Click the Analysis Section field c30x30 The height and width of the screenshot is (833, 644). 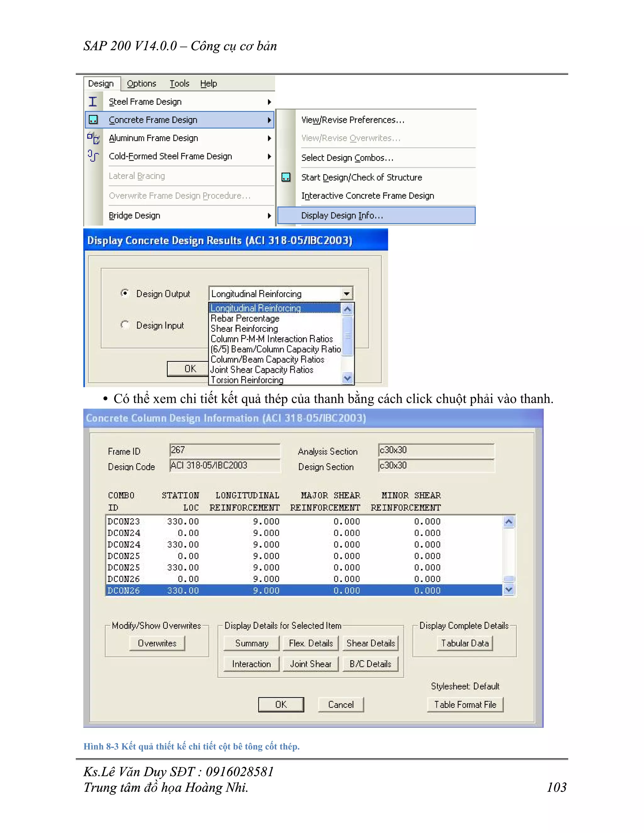pos(436,450)
